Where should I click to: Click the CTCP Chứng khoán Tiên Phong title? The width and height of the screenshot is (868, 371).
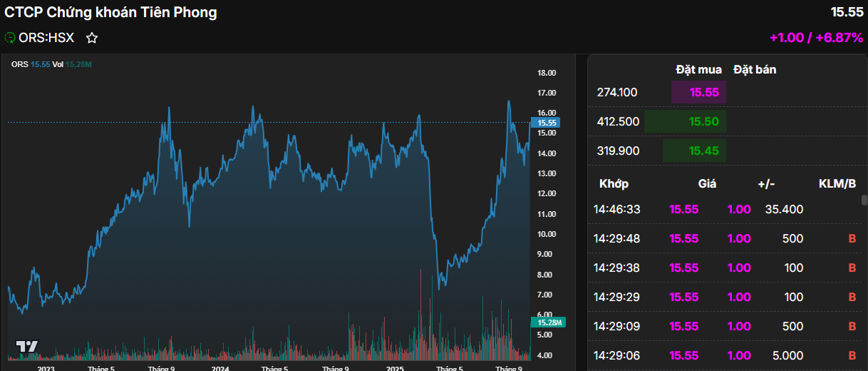point(111,12)
